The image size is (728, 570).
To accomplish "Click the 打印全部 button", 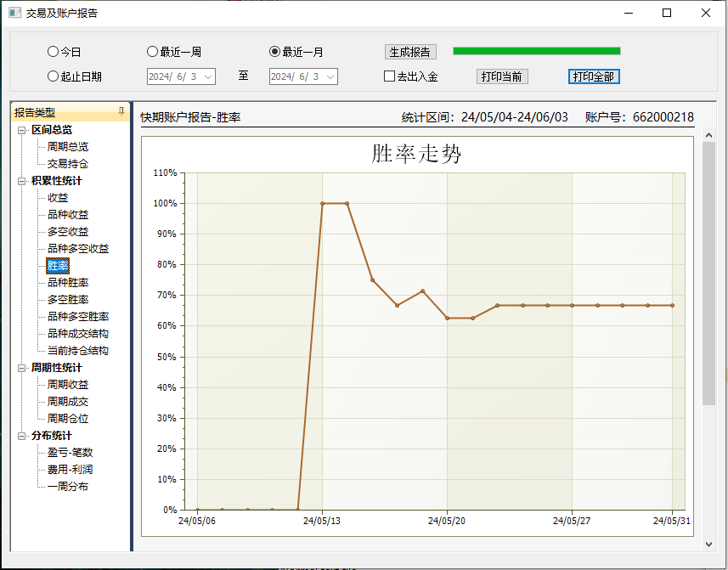I will point(594,76).
